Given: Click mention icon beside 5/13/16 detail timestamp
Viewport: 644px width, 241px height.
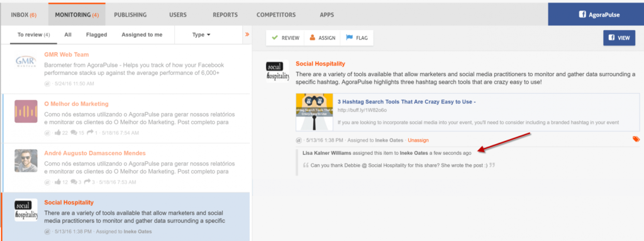Looking at the screenshot, I should (299, 140).
